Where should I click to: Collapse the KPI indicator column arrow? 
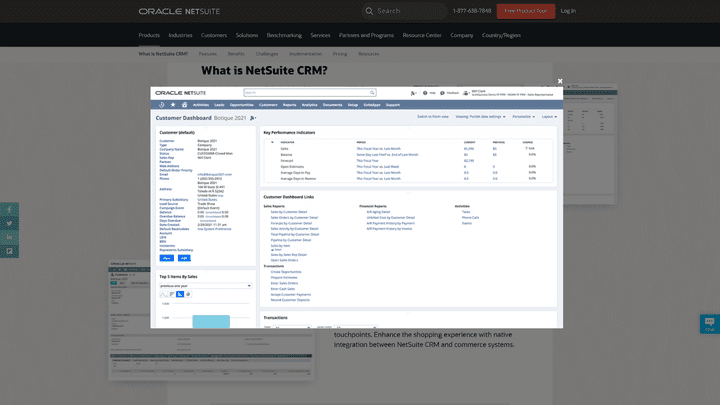tap(272, 142)
